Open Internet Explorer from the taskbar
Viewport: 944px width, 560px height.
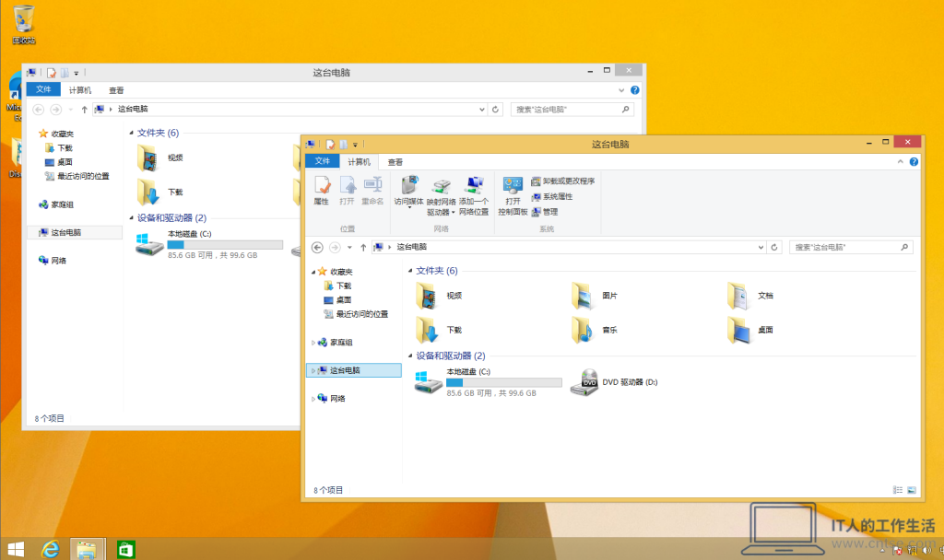tap(51, 549)
